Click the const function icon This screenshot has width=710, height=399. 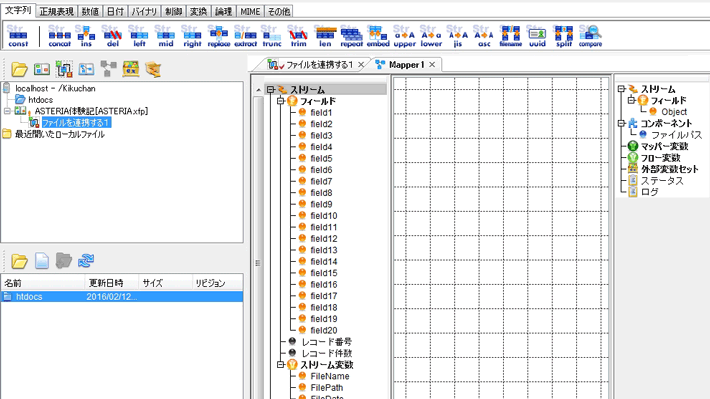pos(18,36)
